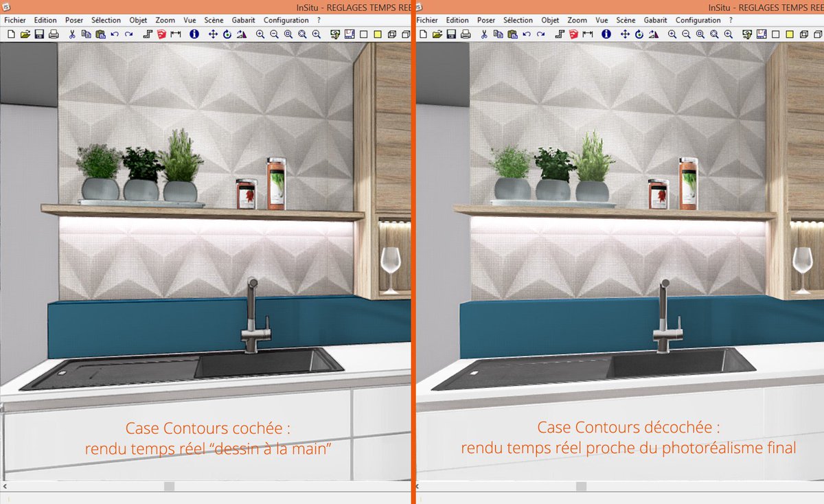The image size is (824, 504).
Task: Print from the right window toolbar
Action: coord(466,34)
